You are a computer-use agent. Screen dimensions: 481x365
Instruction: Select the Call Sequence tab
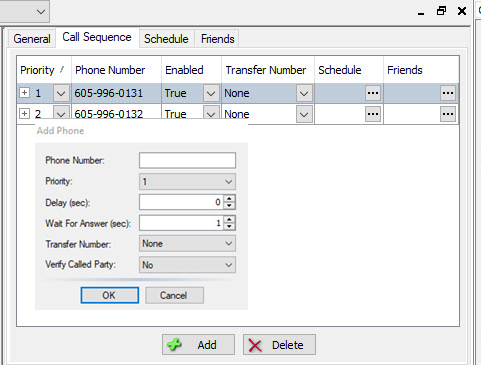point(97,37)
